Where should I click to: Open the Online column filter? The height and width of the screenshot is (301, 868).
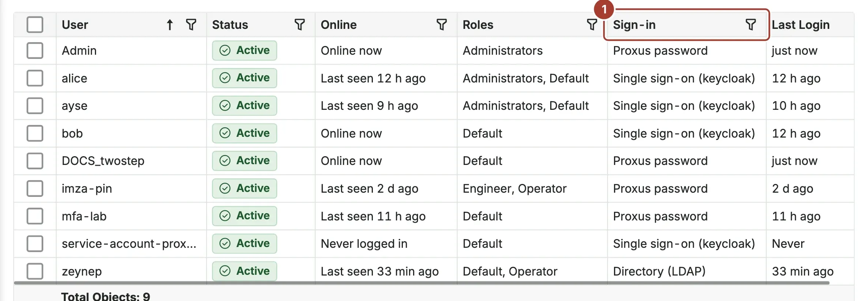point(442,25)
